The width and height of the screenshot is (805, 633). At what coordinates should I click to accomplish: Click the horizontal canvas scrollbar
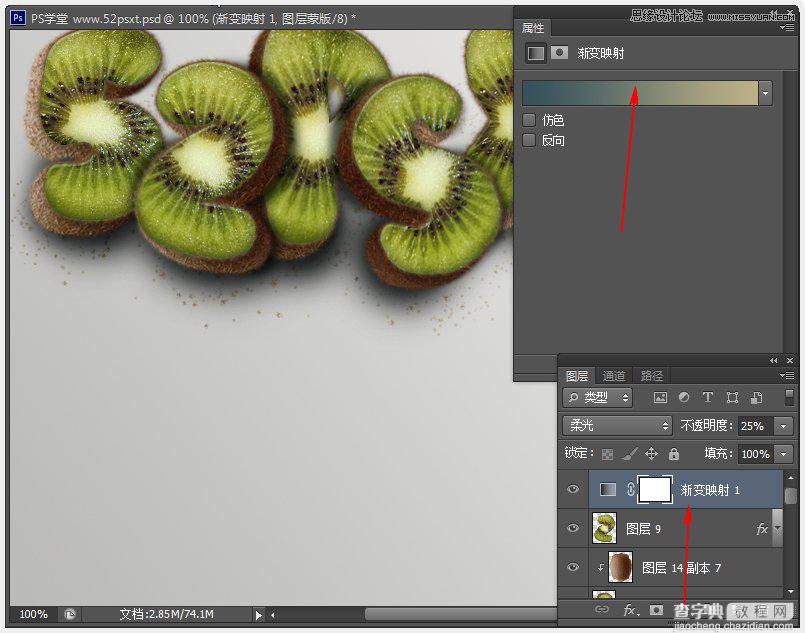click(x=461, y=614)
